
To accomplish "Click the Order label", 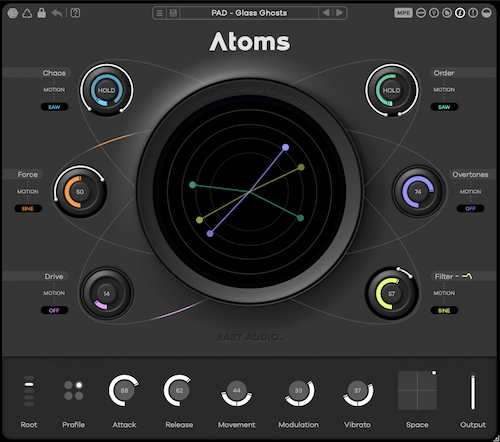I will click(444, 73).
